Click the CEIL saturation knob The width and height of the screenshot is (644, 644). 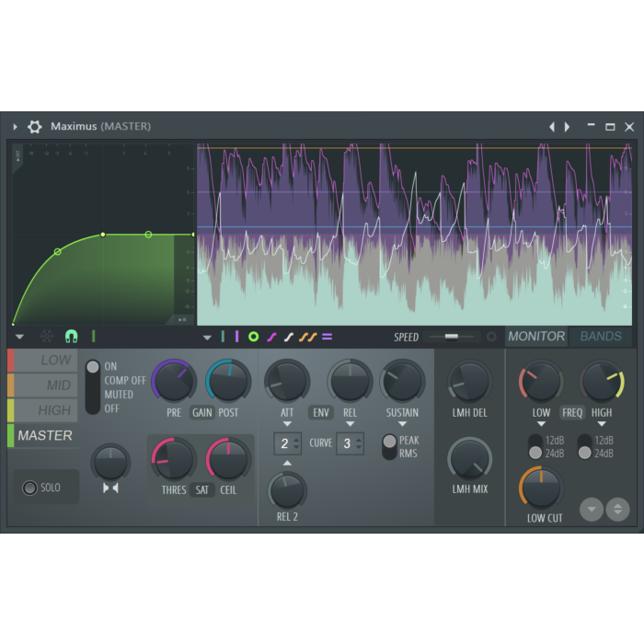pyautogui.click(x=228, y=459)
